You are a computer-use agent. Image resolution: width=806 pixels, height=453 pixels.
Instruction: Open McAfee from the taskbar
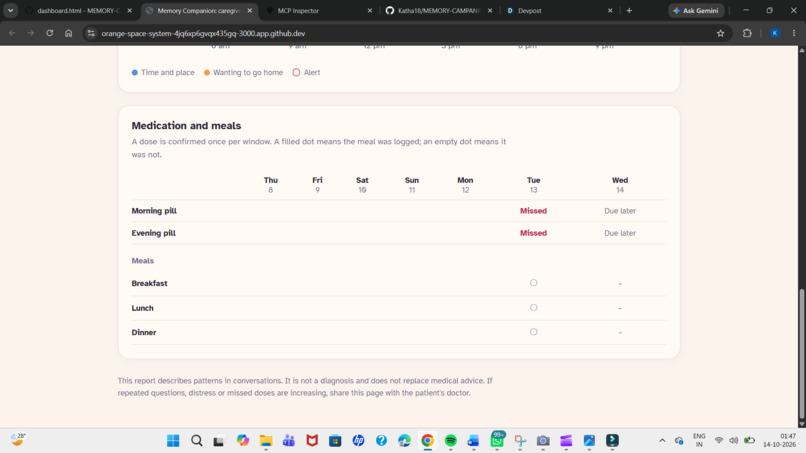[x=312, y=441]
